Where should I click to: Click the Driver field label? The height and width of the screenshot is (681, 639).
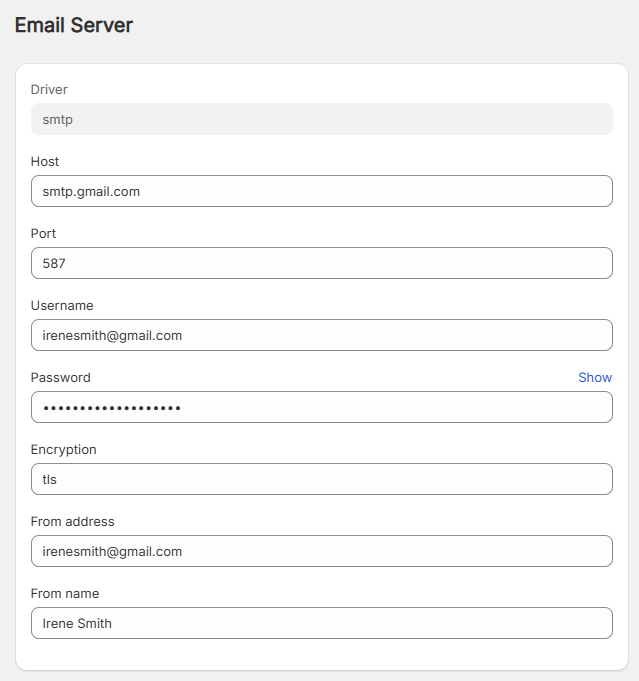click(49, 89)
